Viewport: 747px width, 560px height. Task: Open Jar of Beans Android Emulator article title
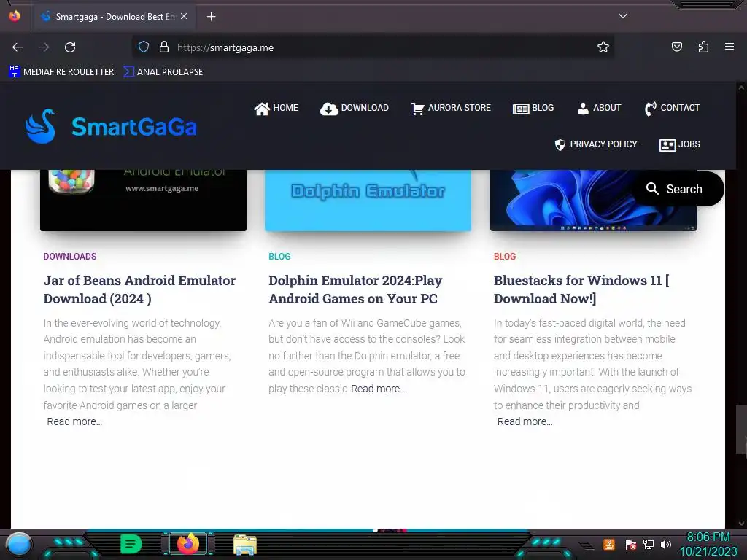coord(139,289)
